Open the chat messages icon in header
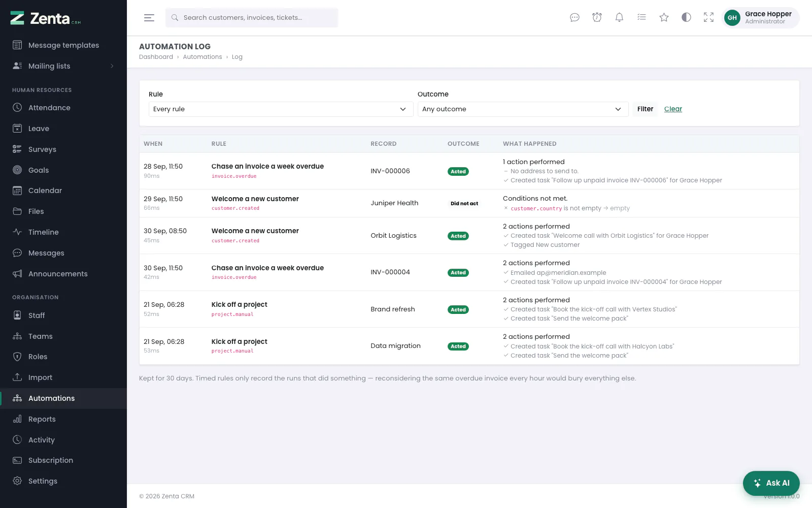The image size is (812, 508). pos(574,18)
